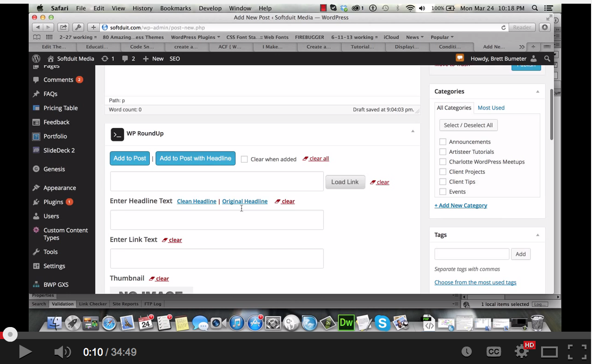The width and height of the screenshot is (592, 364).
Task: Check the Clear when added box
Action: tap(244, 159)
